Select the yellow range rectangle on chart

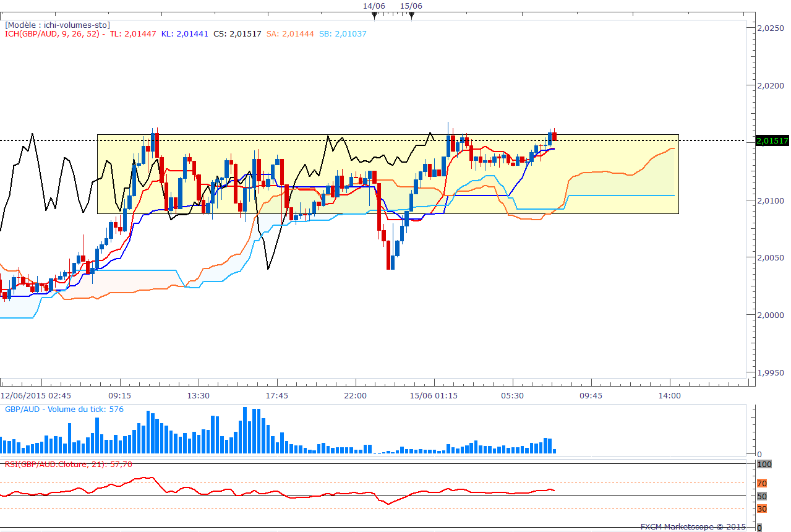pos(388,174)
